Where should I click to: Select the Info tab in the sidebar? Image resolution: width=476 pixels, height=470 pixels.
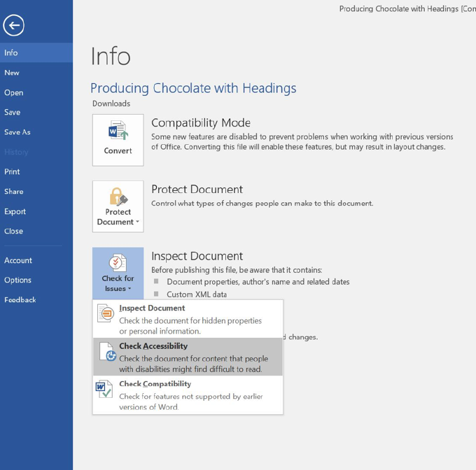click(x=36, y=52)
